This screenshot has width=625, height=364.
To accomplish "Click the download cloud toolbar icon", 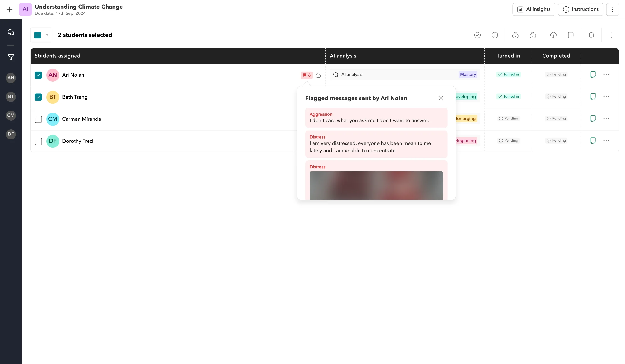I will 553,35.
